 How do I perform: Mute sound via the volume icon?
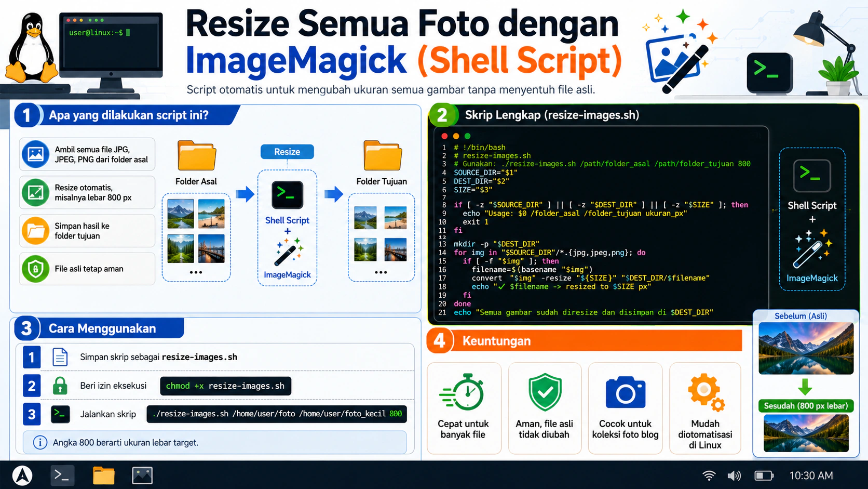coord(734,475)
